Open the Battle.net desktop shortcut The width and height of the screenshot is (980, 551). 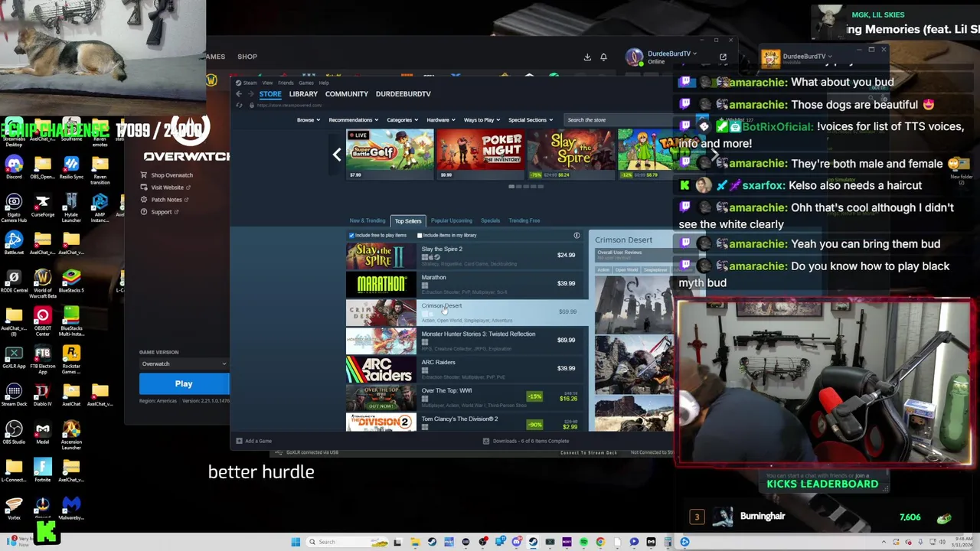14,243
